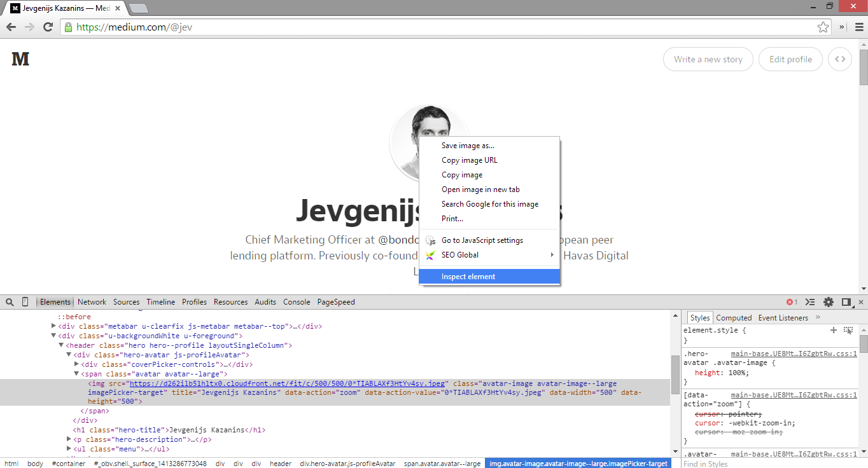Open the DevTools settings gear
This screenshot has height=468, width=868.
pyautogui.click(x=828, y=301)
